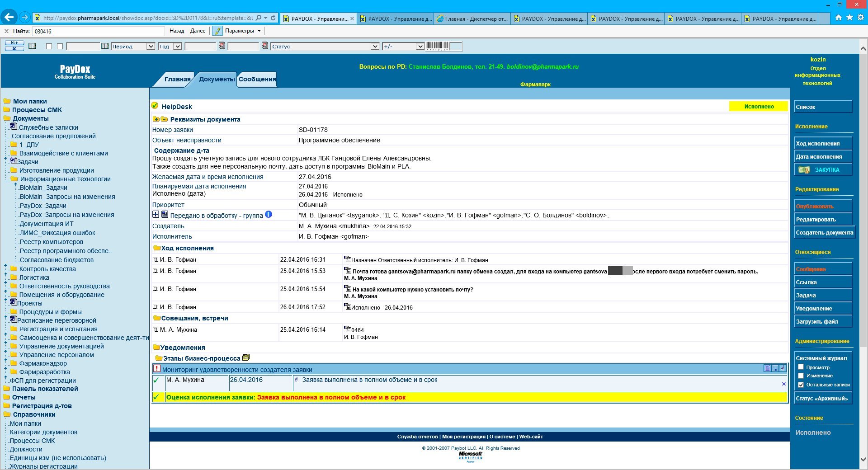
Task: Click red exclamation icon beside Мониторинг
Action: (157, 368)
